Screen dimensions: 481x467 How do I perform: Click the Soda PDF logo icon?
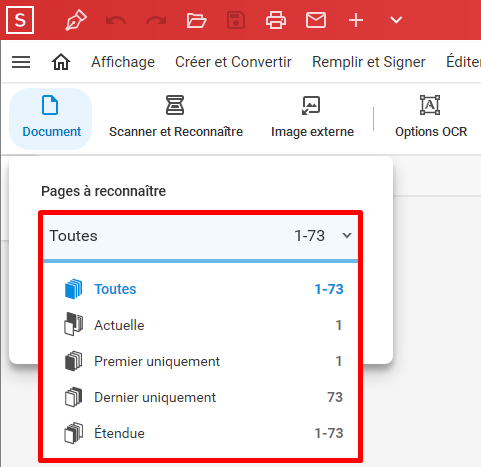pyautogui.click(x=20, y=20)
